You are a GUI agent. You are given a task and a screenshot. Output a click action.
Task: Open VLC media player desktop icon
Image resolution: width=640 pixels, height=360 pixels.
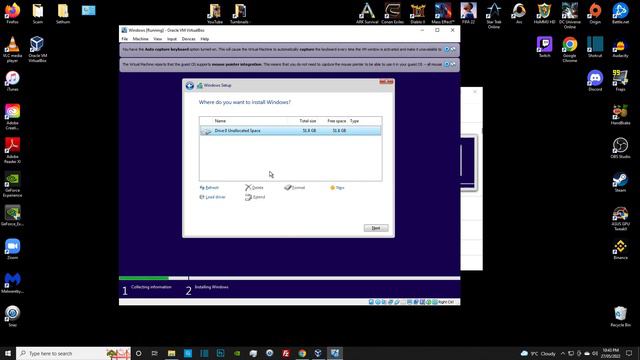coord(12,49)
